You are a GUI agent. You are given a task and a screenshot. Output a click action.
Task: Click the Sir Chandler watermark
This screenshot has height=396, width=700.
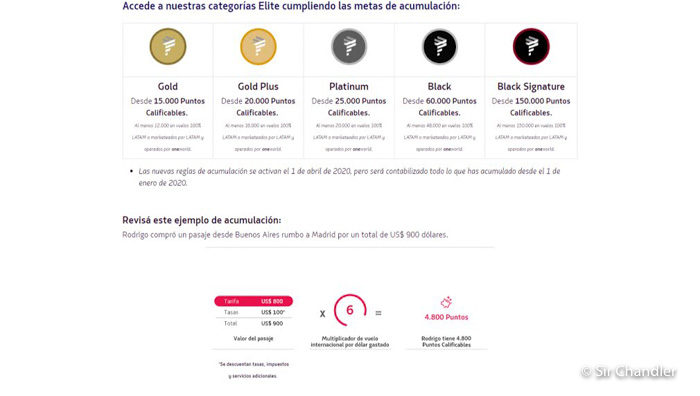pos(629,371)
